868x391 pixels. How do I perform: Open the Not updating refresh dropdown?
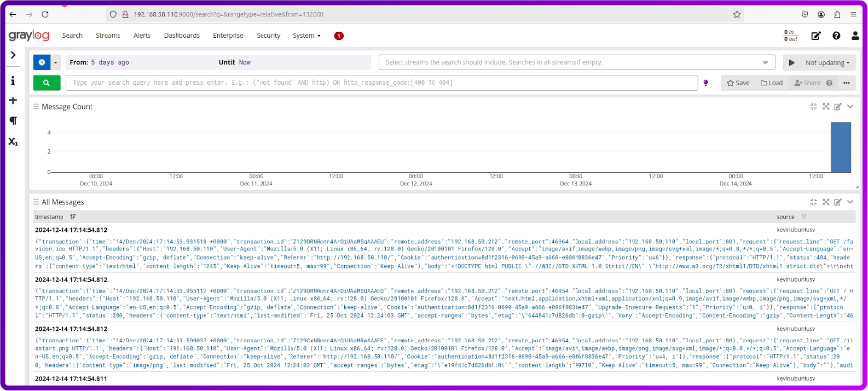828,63
